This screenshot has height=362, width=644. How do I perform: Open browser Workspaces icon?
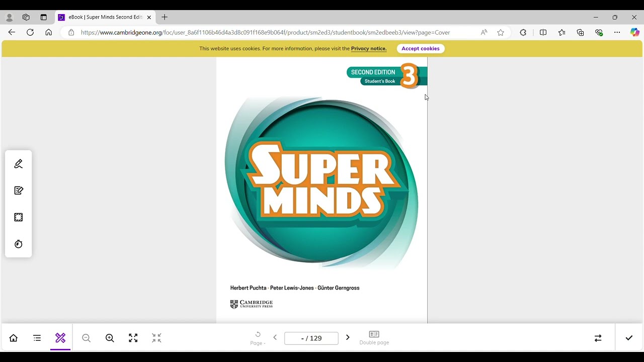[26, 17]
